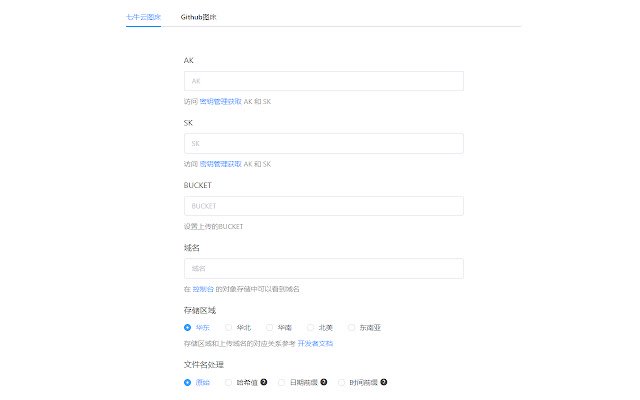
Task: Click the 设置上传的BUCKET hint text
Action: click(213, 227)
